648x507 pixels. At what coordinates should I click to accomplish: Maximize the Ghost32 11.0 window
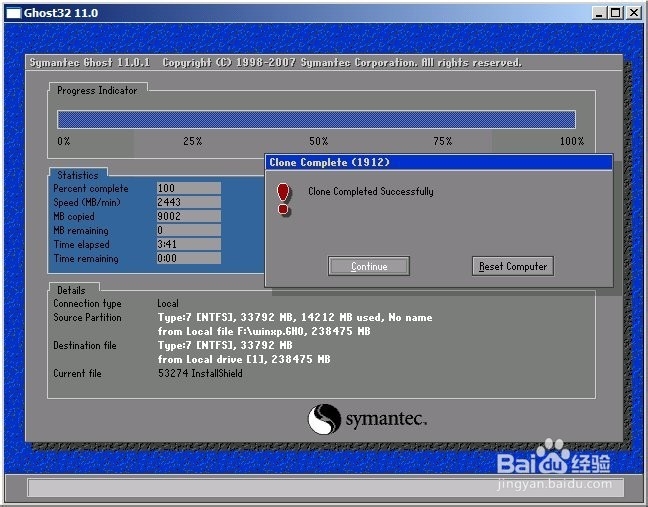point(615,13)
